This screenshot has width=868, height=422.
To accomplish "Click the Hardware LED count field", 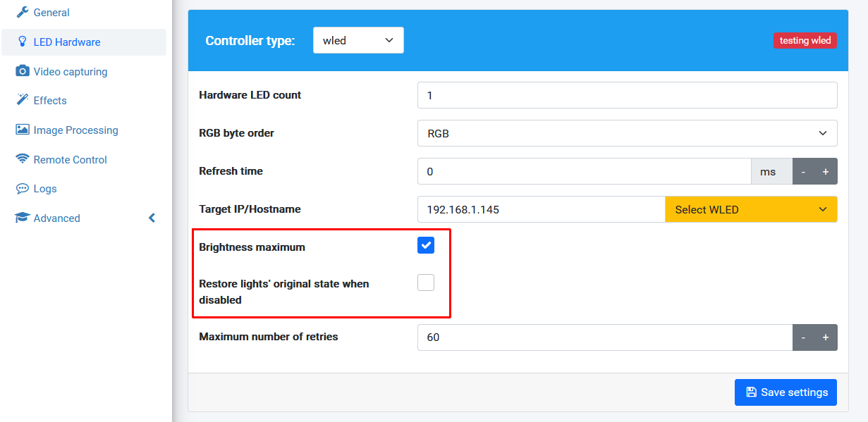I will [x=628, y=95].
